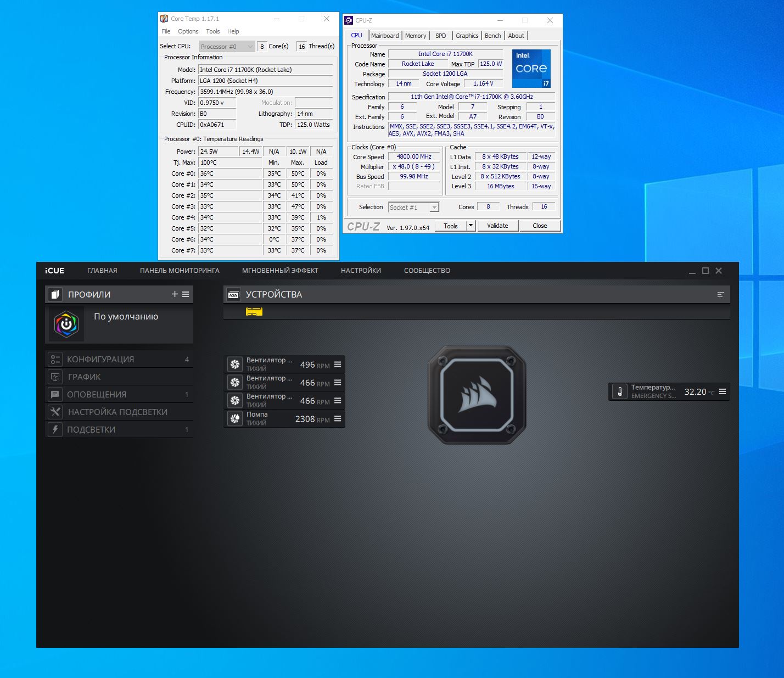Switch to the About tab in CPU-Z

point(516,36)
